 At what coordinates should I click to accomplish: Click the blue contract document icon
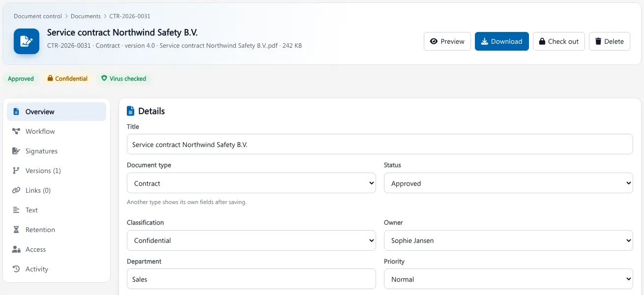27,41
